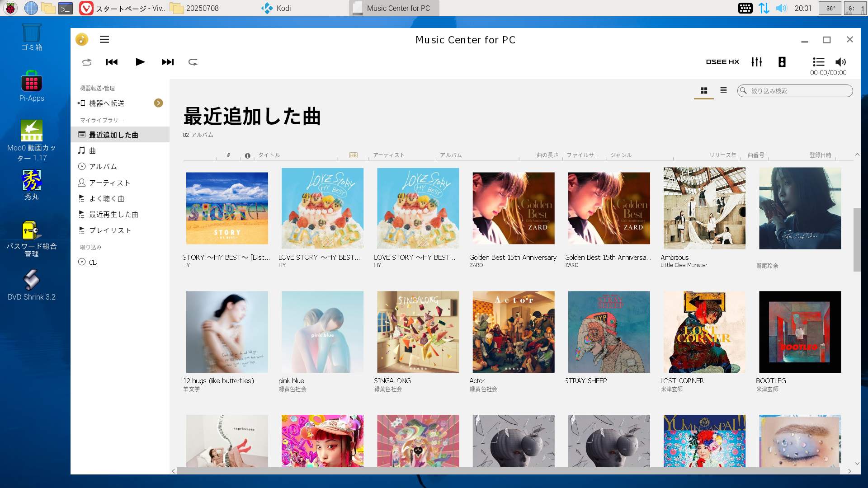Open the file manager in the taskbar
Screen dimensions: 868x488
point(48,8)
